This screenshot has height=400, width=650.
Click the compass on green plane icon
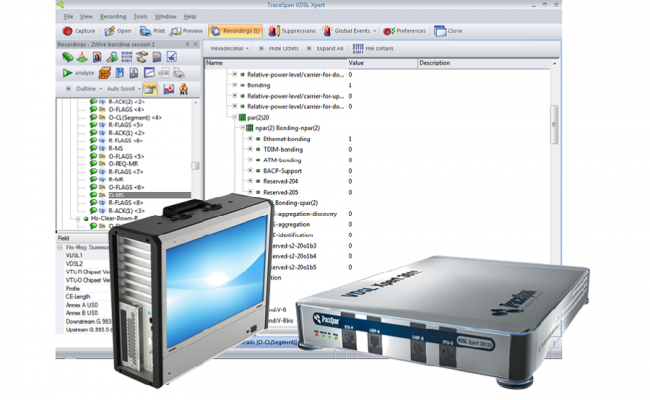82,57
